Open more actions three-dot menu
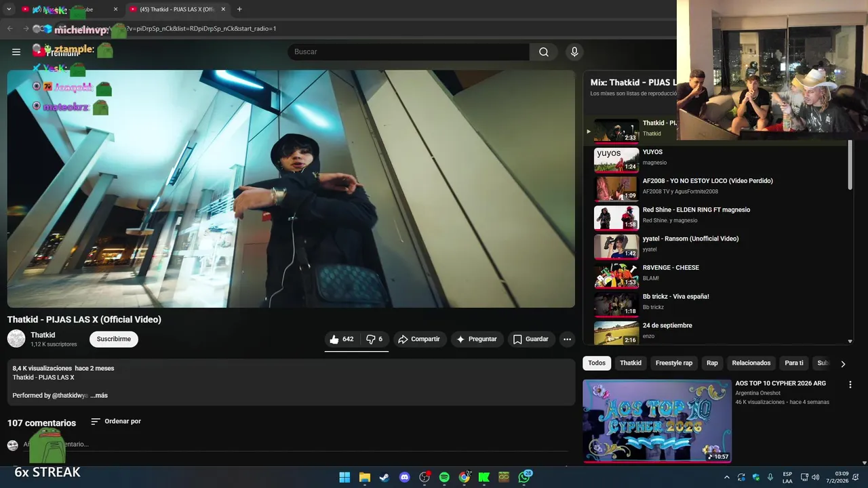Viewport: 868px width, 488px height. (567, 339)
